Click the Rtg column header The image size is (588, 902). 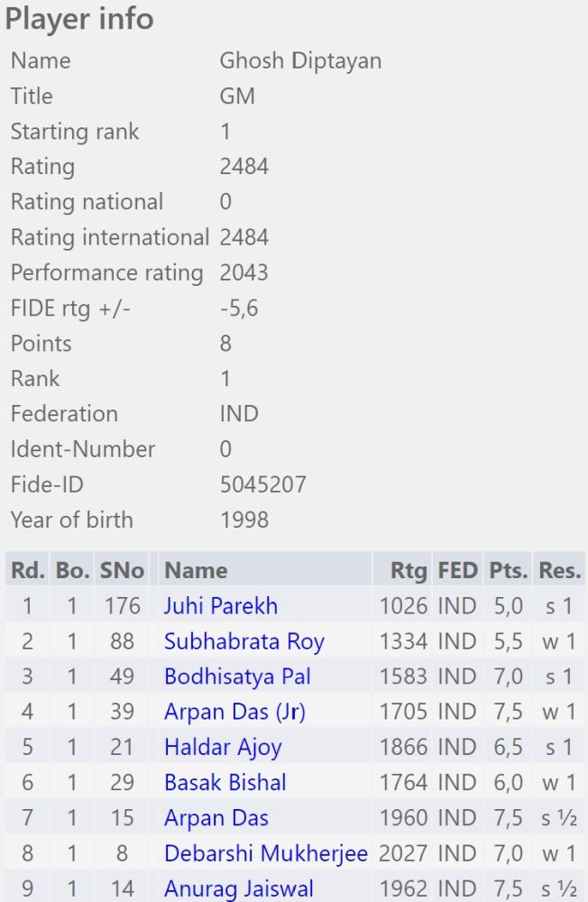[x=409, y=570]
